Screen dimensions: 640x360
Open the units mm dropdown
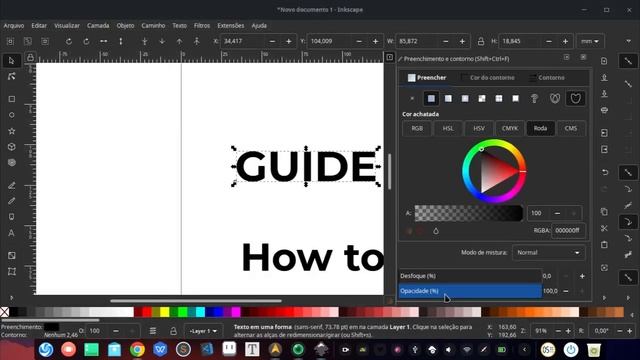point(590,41)
